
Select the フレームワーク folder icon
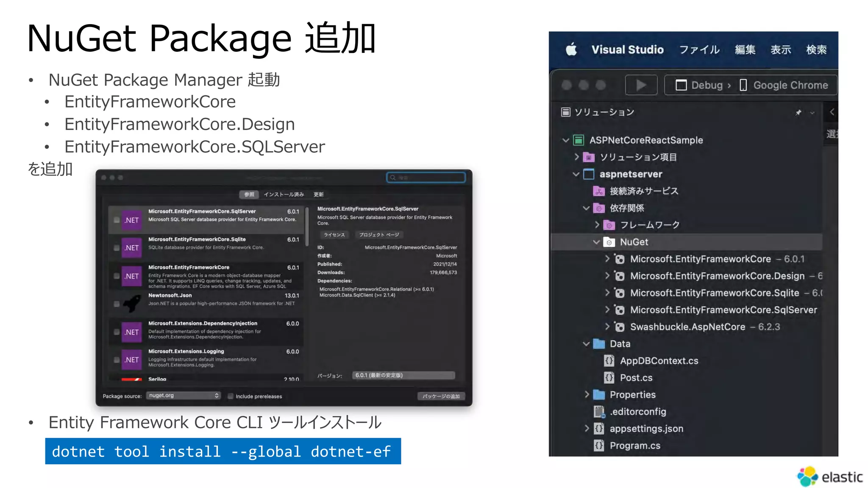point(609,225)
